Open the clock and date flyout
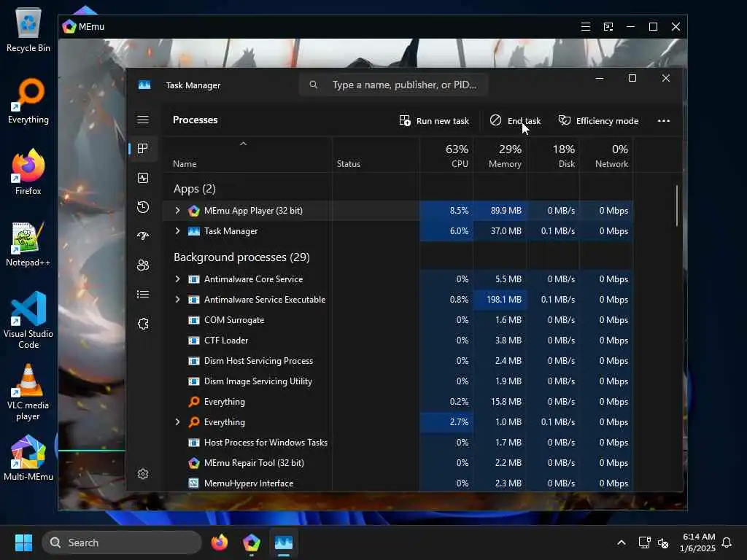The image size is (747, 560). [x=697, y=542]
